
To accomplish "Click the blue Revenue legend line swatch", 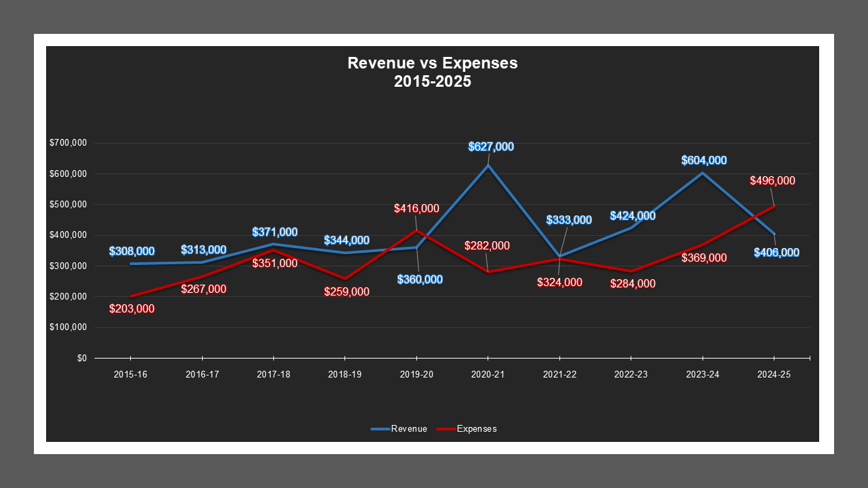I will [380, 429].
